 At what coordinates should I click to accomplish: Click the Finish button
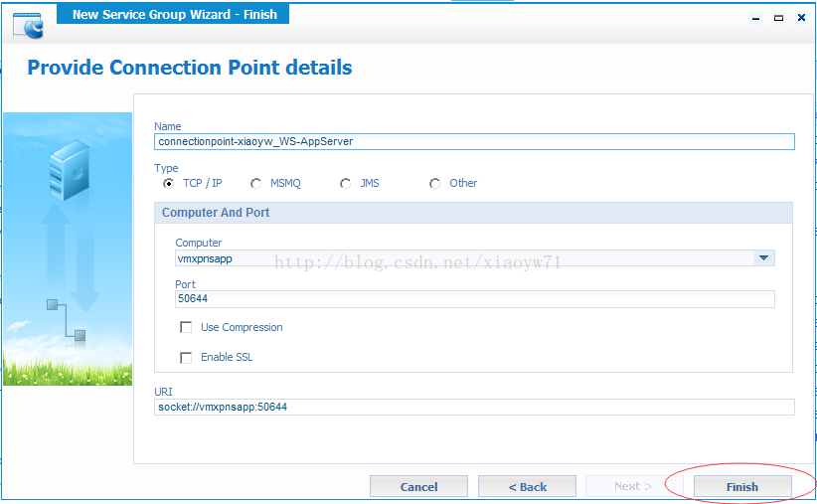click(742, 486)
